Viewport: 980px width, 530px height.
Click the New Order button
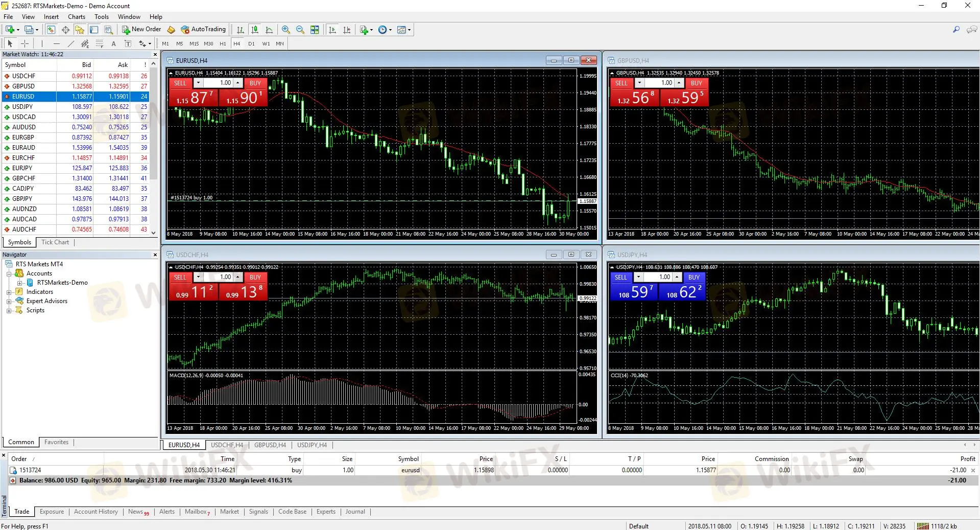click(x=141, y=30)
